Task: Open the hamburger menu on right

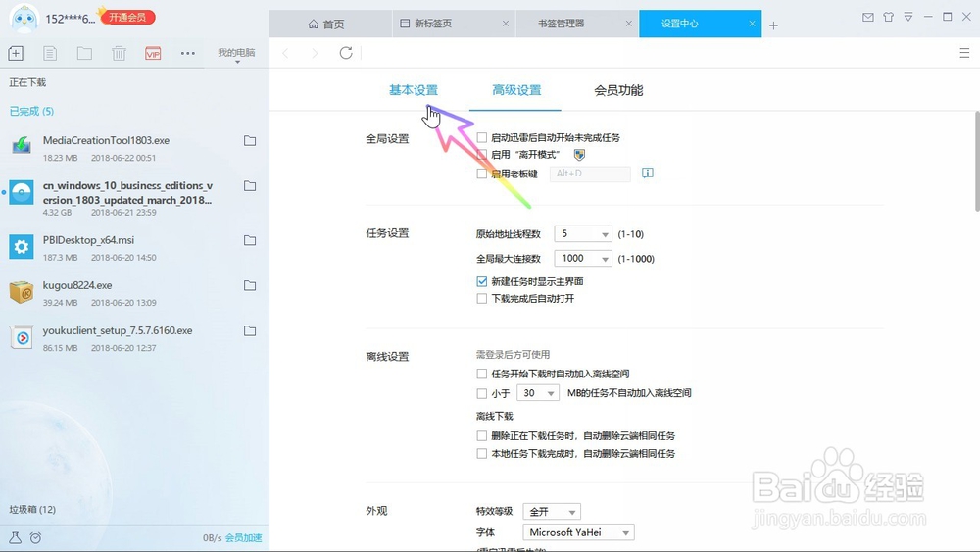Action: click(964, 53)
